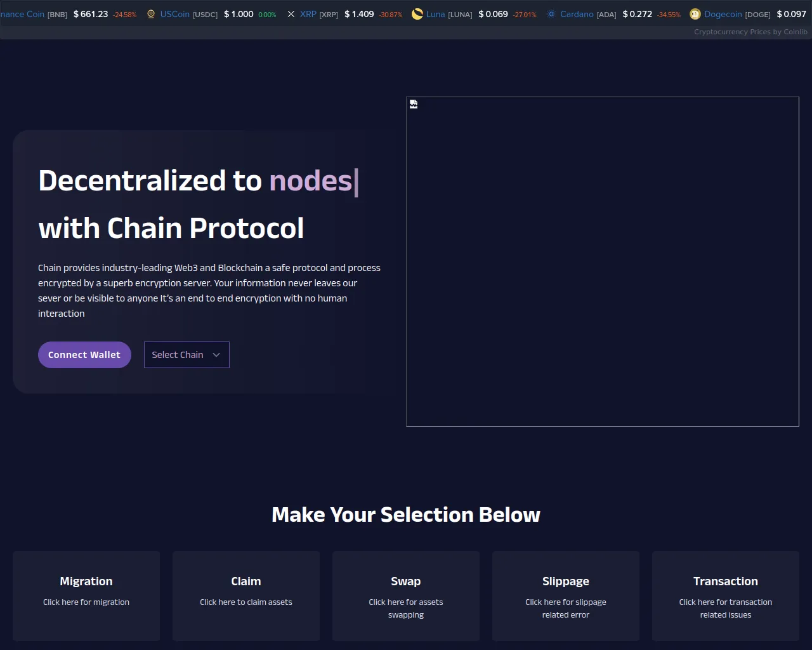Open Cryptocurrency Prices by Coinlib link

pyautogui.click(x=750, y=32)
